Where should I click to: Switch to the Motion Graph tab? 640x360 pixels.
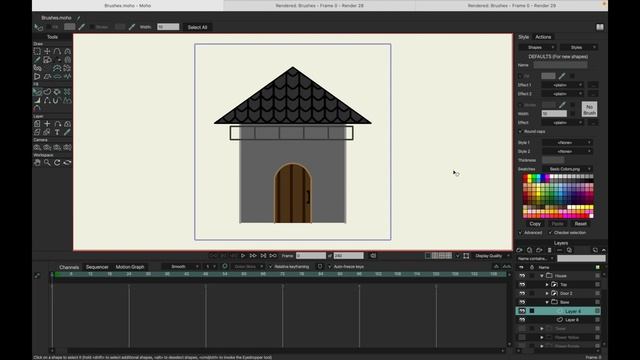pyautogui.click(x=130, y=267)
